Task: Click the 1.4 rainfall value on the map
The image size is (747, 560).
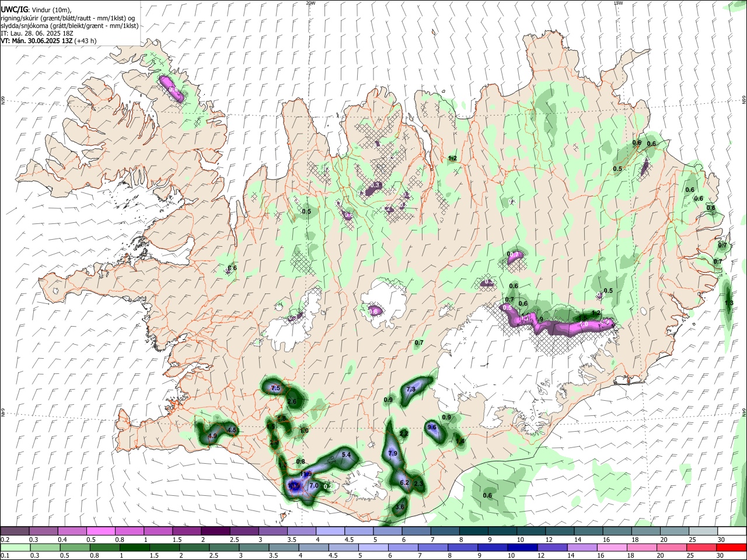Action: point(460,441)
